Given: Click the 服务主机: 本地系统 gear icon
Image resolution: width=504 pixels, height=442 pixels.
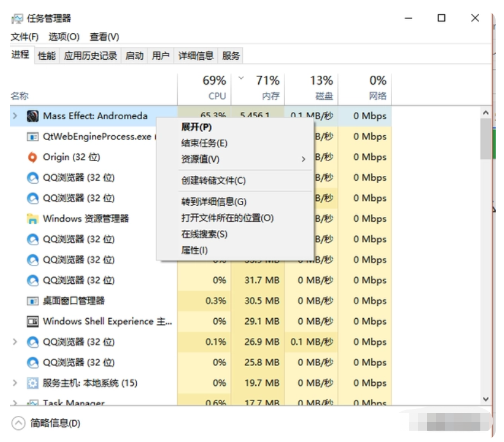Looking at the screenshot, I should coord(33,383).
